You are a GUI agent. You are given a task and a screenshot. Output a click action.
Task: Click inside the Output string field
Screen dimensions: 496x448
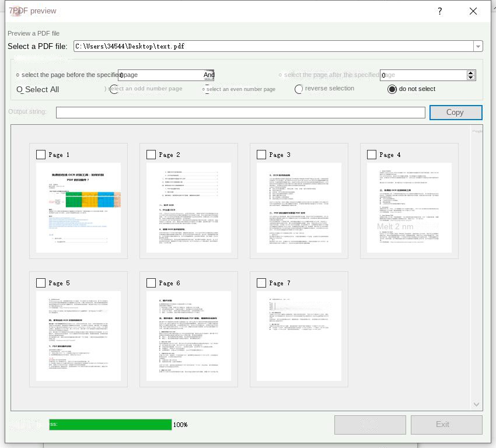click(x=239, y=112)
